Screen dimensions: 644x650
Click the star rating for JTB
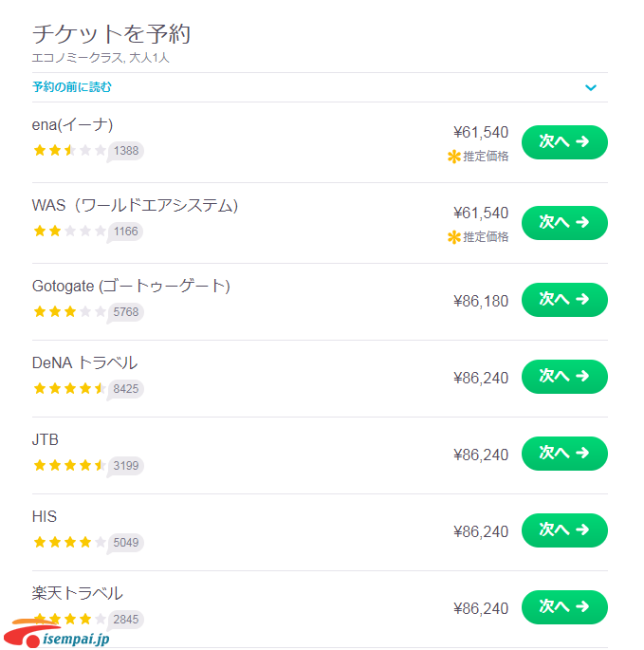[x=69, y=465]
